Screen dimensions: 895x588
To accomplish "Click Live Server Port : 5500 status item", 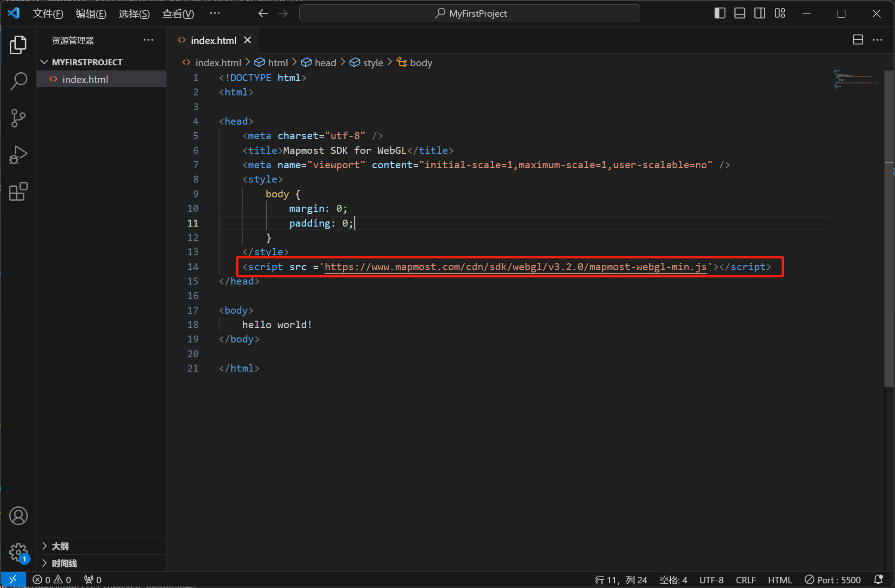I will point(832,580).
